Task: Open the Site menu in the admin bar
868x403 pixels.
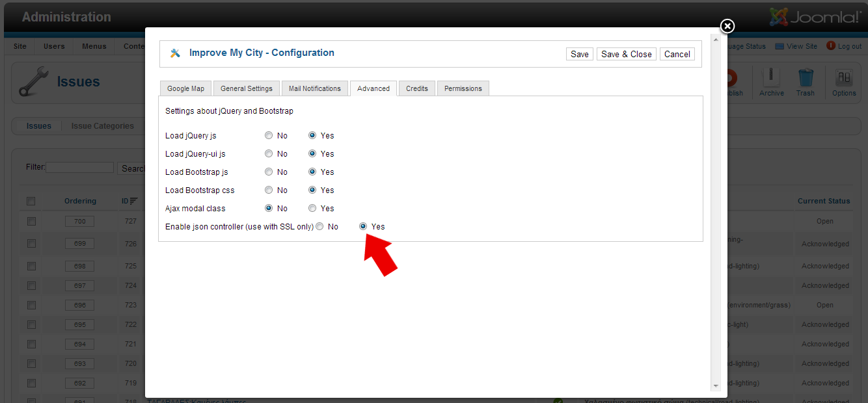Action: [x=20, y=46]
